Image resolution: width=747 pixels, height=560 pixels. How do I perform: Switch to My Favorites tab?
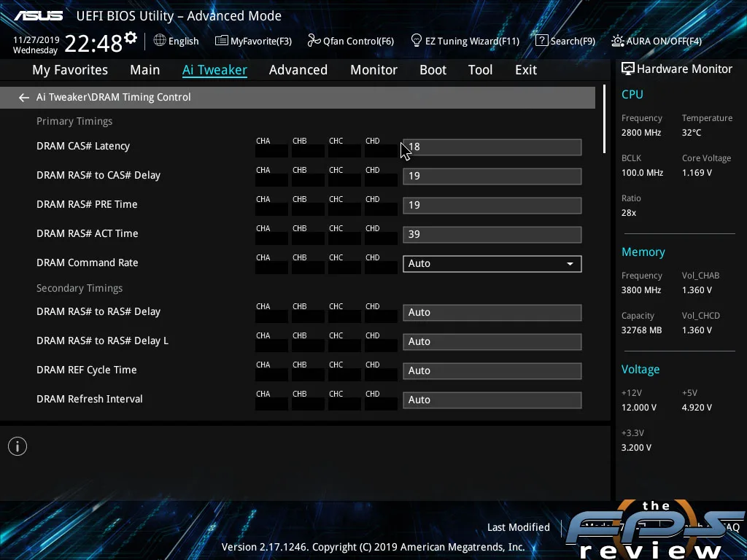tap(70, 70)
